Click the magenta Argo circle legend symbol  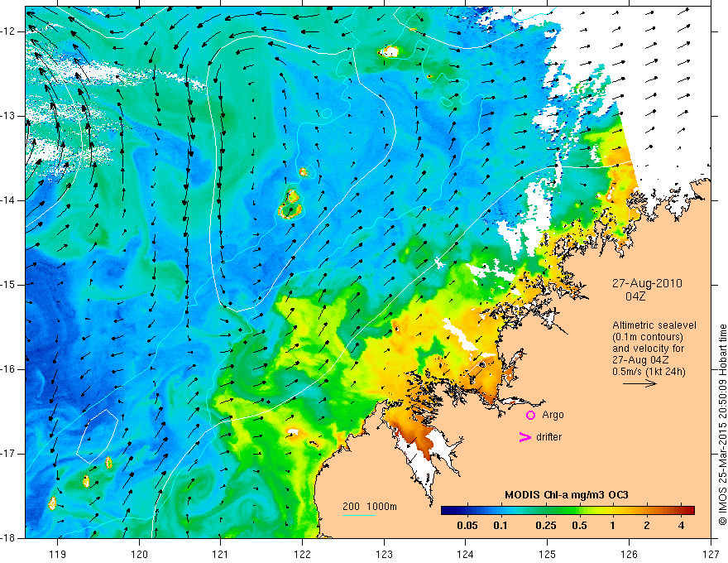click(530, 415)
